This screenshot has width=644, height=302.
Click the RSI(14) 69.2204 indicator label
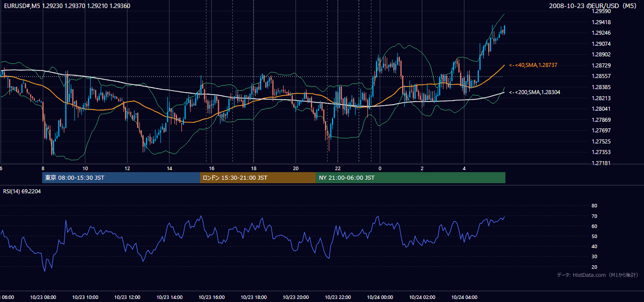(22, 191)
